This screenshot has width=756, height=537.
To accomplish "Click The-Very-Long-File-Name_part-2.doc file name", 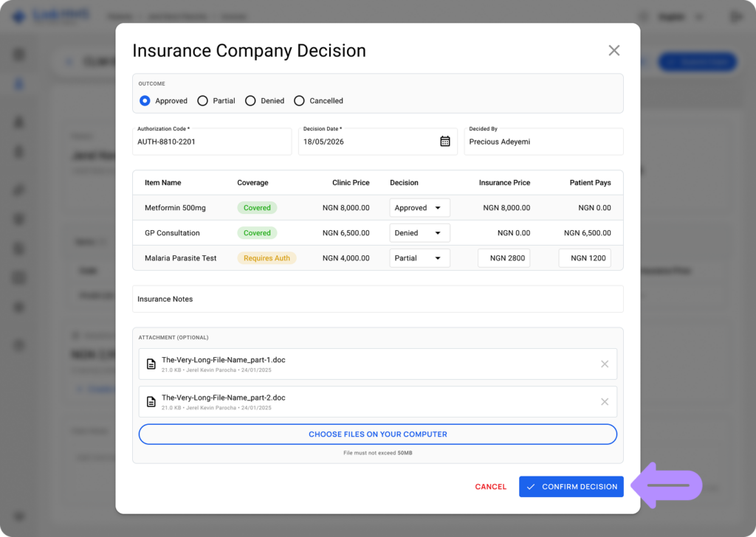I will (x=223, y=398).
